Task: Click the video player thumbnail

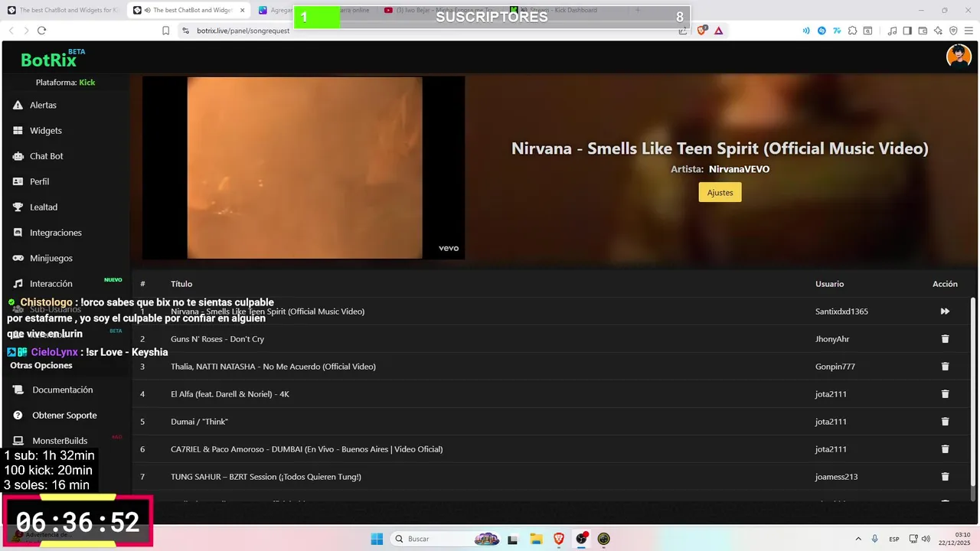Action: pos(303,168)
